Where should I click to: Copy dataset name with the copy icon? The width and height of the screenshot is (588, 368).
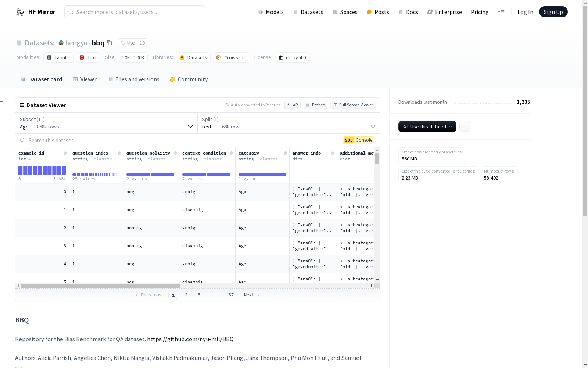pyautogui.click(x=110, y=43)
